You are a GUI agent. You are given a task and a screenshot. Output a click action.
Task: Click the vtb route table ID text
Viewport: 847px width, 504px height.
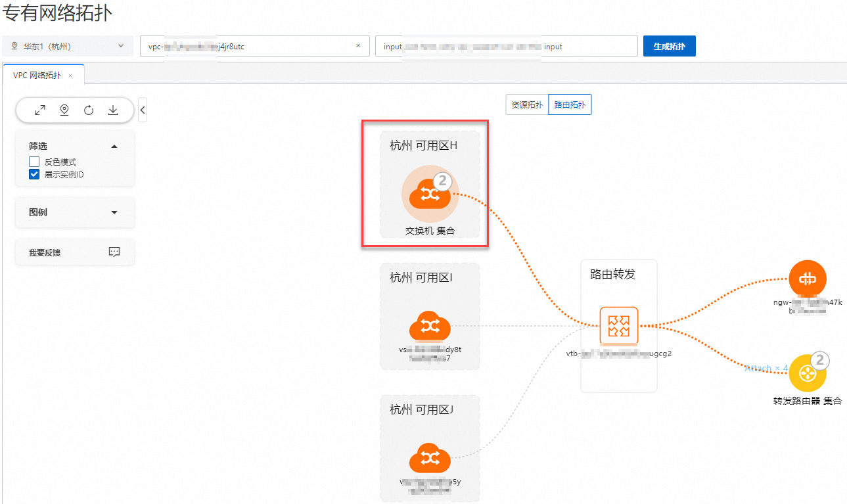coord(619,353)
